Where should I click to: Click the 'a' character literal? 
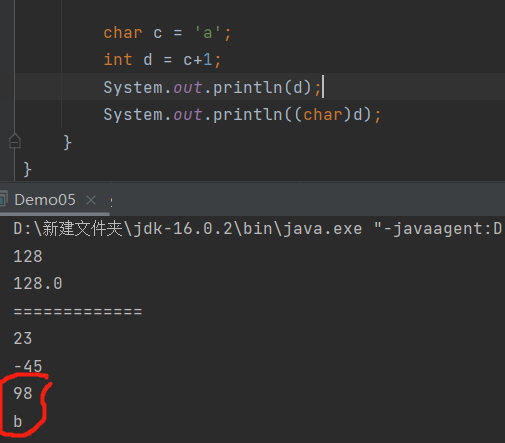208,33
